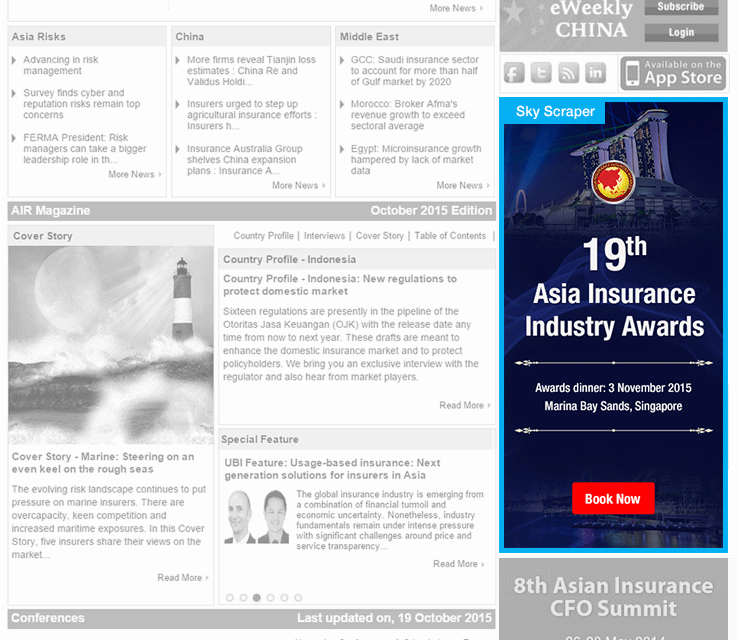Image resolution: width=738 pixels, height=640 pixels.
Task: Switch to the Interviews tab
Action: tap(324, 236)
